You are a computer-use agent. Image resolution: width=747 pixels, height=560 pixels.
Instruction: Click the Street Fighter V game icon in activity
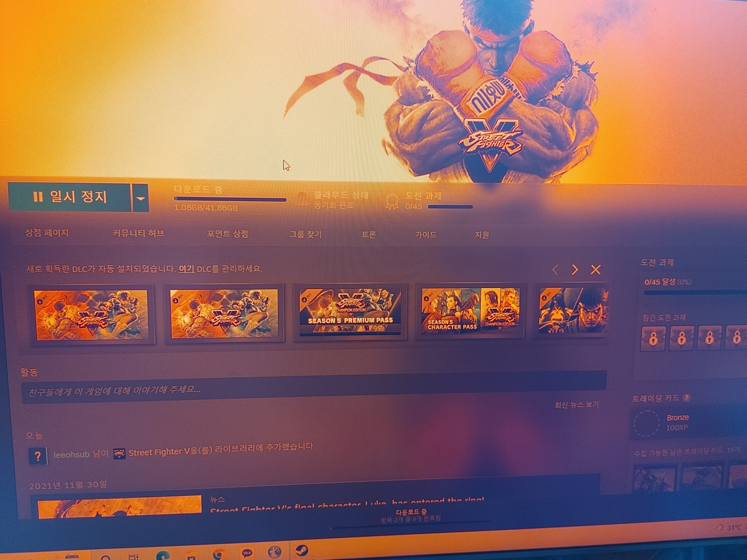tap(119, 453)
